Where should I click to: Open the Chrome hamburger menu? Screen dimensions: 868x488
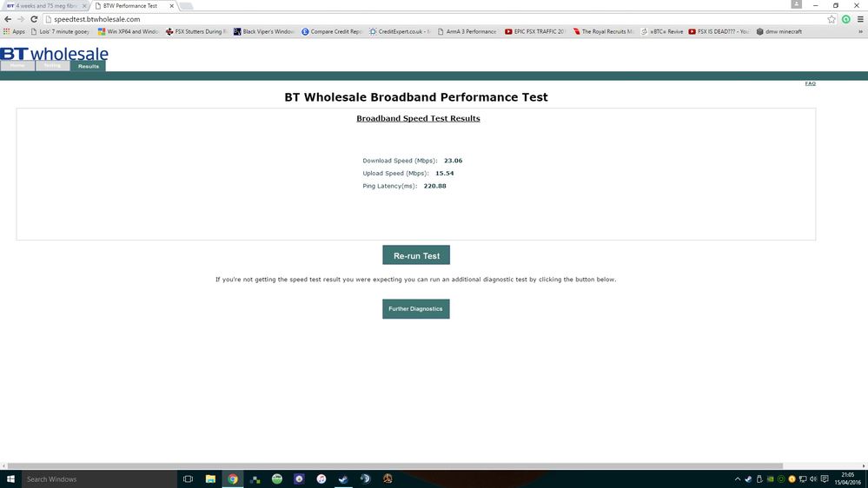pos(860,19)
